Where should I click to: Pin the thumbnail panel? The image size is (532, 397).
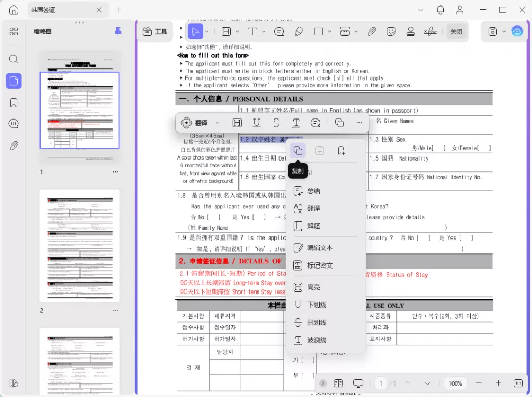(x=118, y=32)
